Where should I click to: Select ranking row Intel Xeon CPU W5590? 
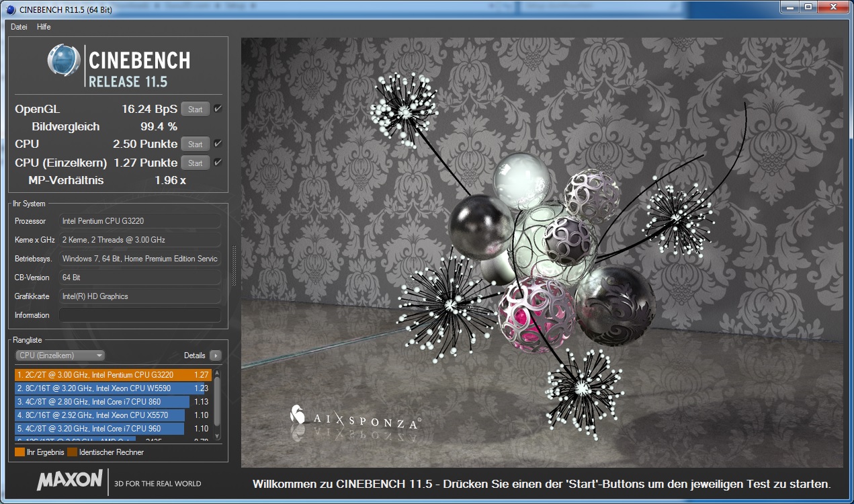(113, 388)
